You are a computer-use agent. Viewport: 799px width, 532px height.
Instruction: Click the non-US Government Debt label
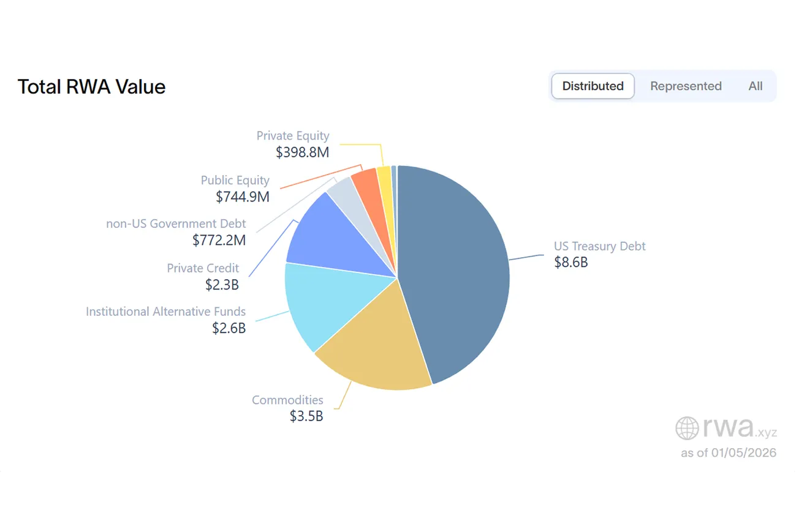(x=176, y=223)
